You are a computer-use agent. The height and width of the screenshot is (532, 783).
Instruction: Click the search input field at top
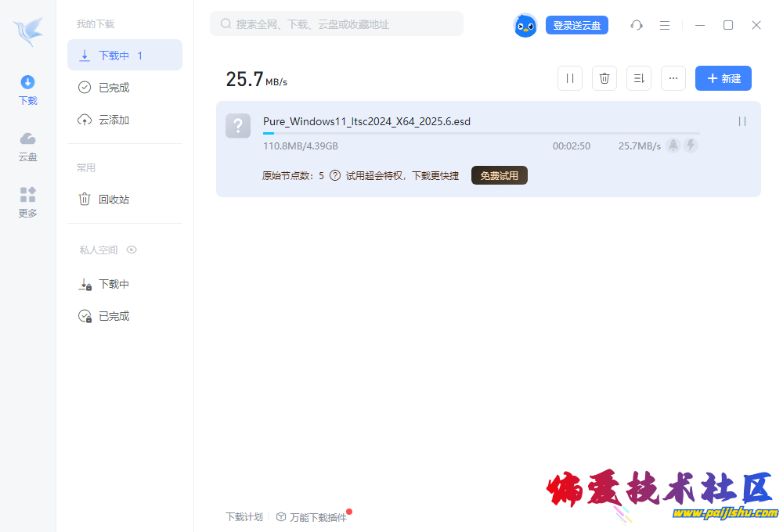click(x=337, y=23)
